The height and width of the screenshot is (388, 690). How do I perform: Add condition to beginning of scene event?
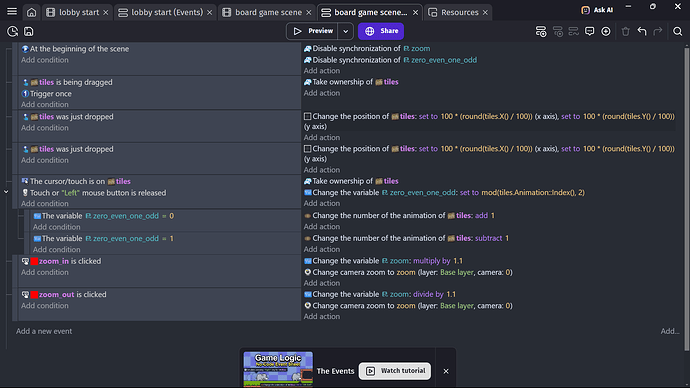tap(45, 60)
